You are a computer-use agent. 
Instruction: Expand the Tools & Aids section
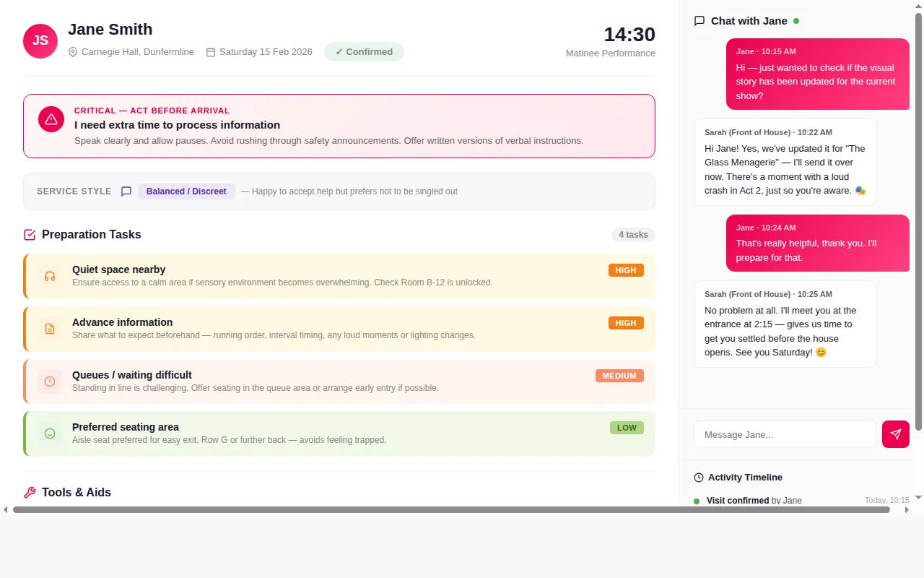click(76, 492)
